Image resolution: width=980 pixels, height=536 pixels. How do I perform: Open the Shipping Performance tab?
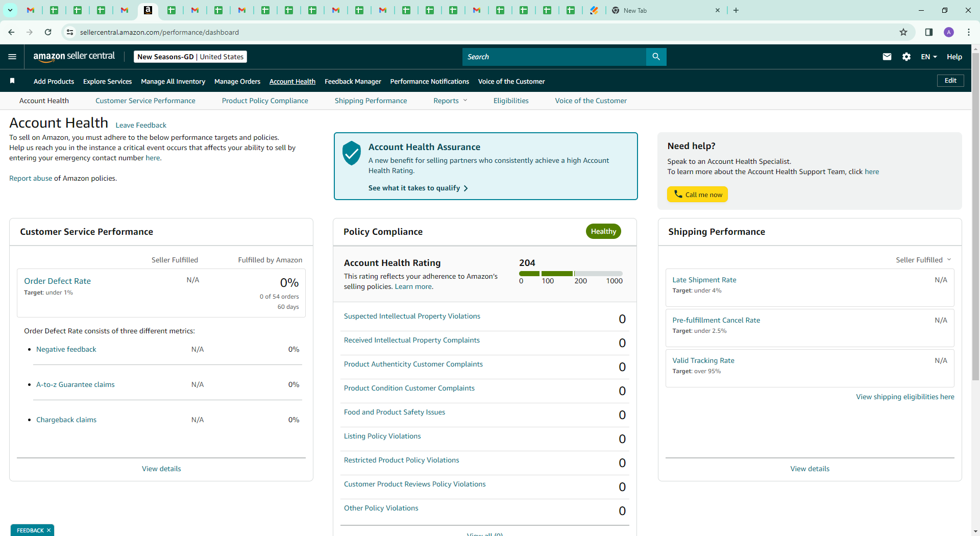371,101
